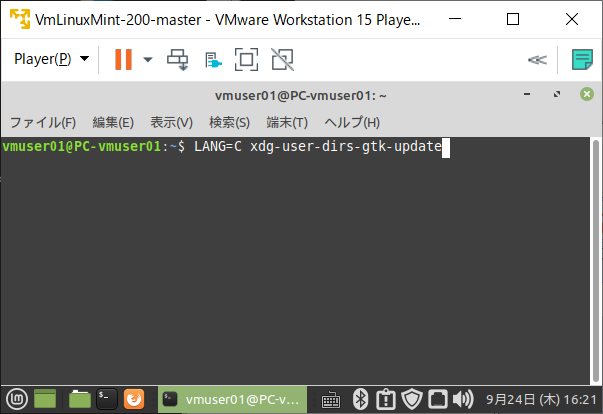
Task: Open the update notification tray icon
Action: click(x=386, y=399)
